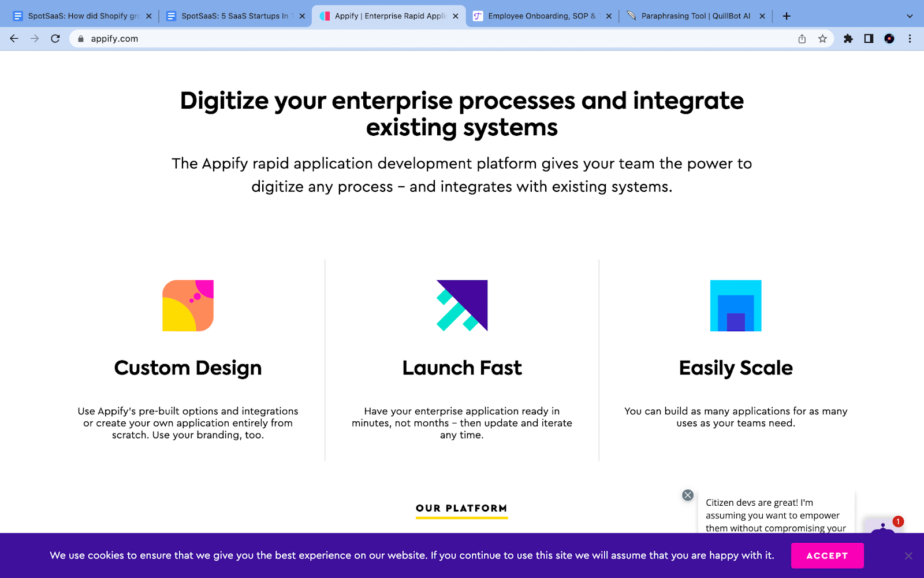This screenshot has width=924, height=578.
Task: Click the Citizen devs chat message
Action: (776, 514)
